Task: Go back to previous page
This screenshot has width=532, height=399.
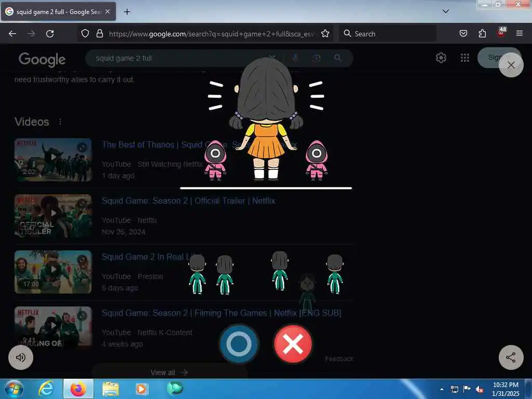Action: click(x=12, y=34)
